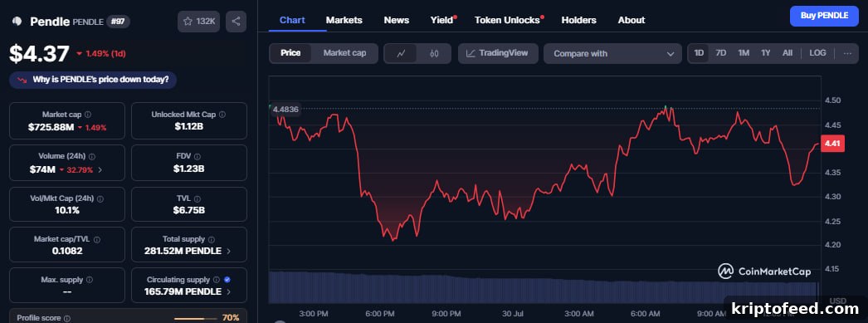The width and height of the screenshot is (868, 323).
Task: Click the Buy PENDLE button
Action: point(824,16)
